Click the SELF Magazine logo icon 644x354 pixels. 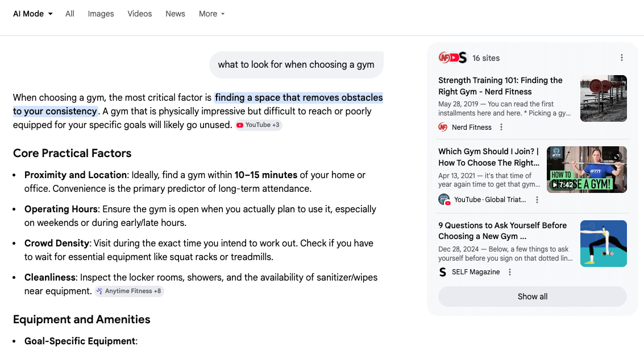pyautogui.click(x=443, y=272)
